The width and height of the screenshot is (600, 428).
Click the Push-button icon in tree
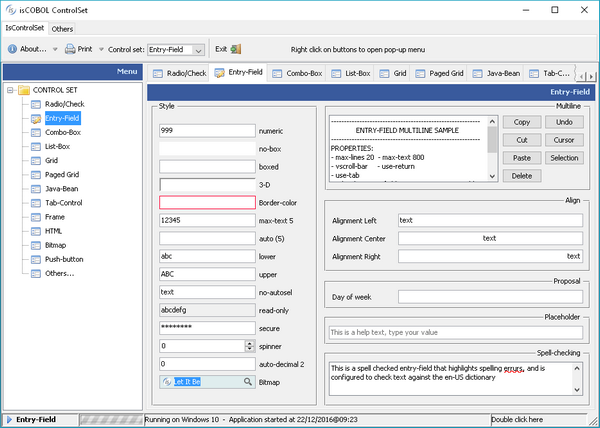35,258
